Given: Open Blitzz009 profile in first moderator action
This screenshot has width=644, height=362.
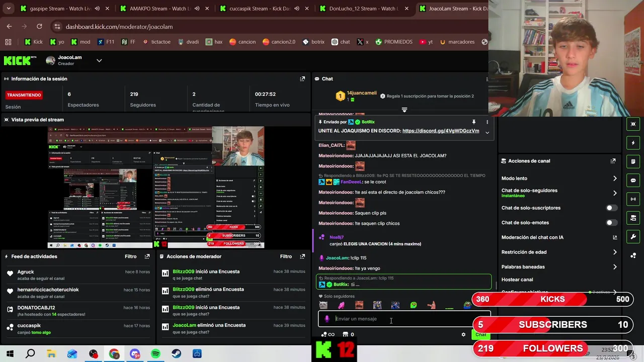Looking at the screenshot, I should (x=183, y=271).
